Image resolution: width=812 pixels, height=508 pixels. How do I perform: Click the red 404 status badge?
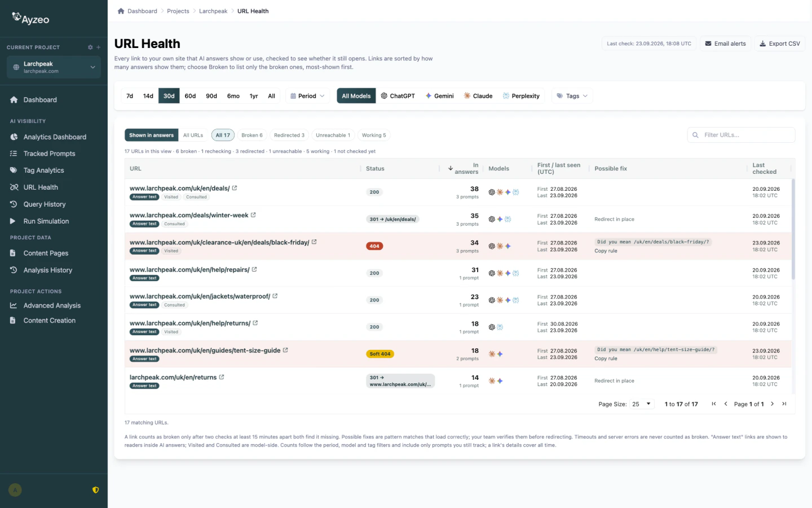pyautogui.click(x=374, y=246)
